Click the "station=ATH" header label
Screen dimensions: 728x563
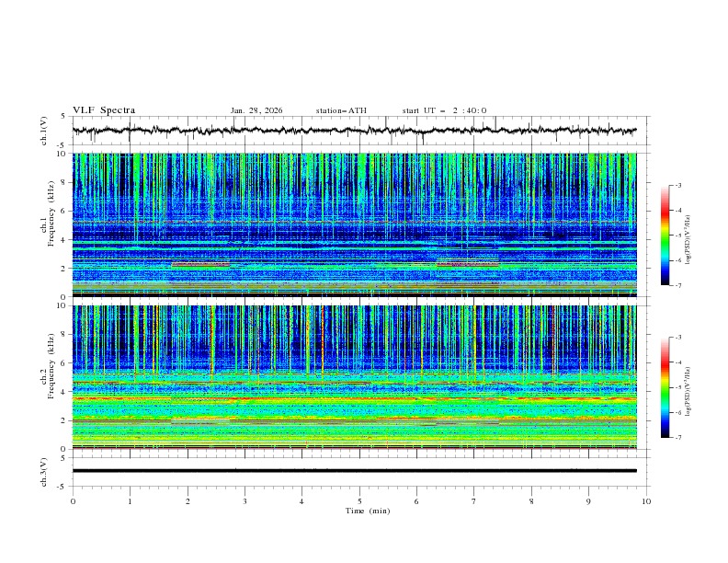[x=341, y=110]
